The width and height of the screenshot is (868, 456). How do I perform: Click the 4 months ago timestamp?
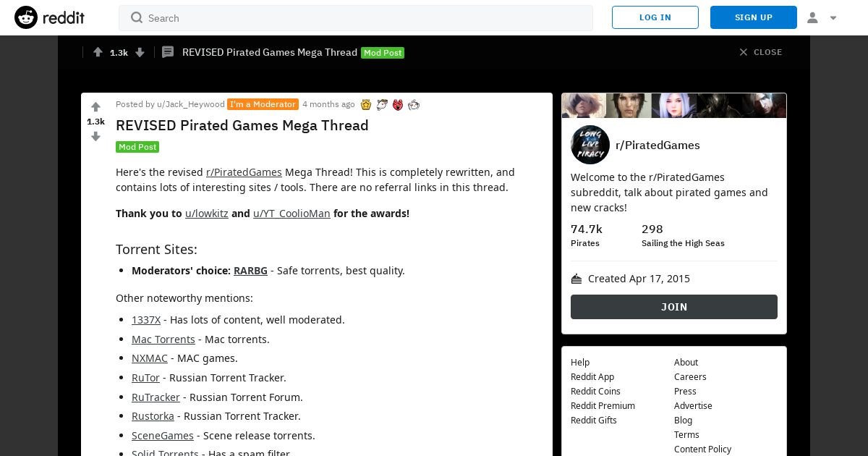click(x=328, y=104)
